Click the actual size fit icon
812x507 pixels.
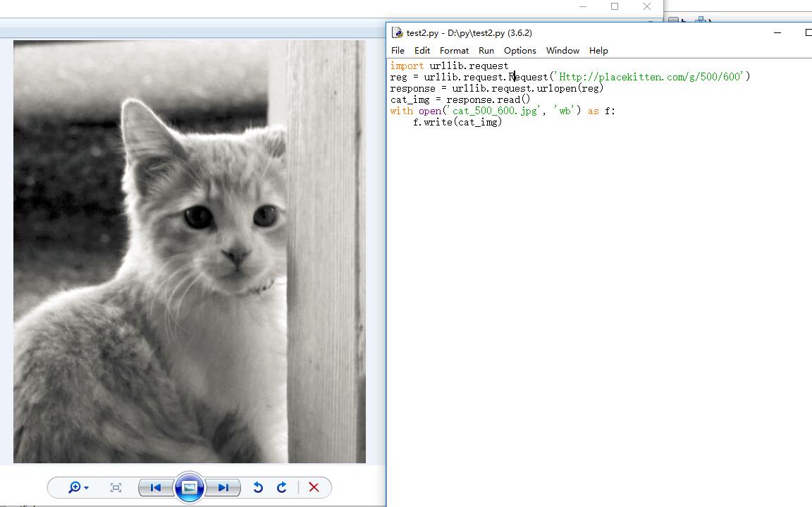(116, 487)
